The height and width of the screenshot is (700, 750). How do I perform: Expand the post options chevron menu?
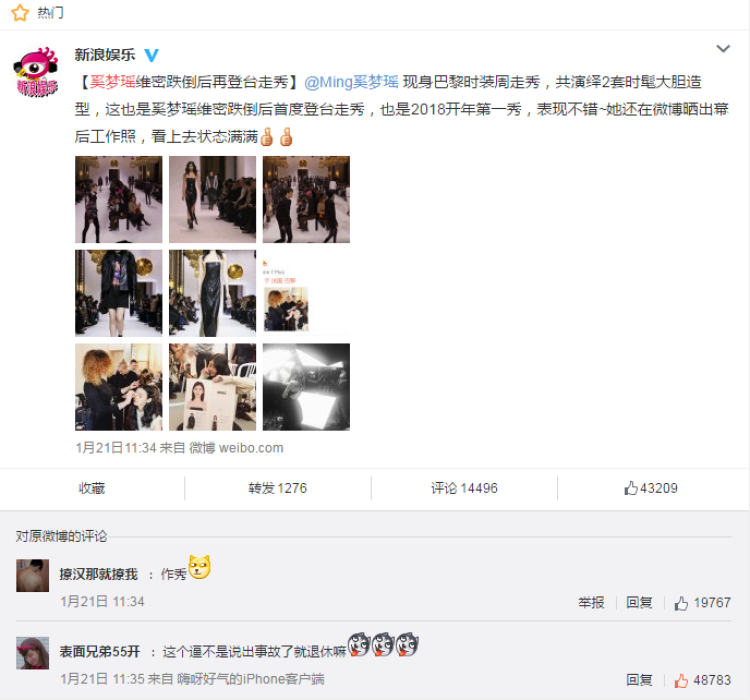click(x=723, y=48)
